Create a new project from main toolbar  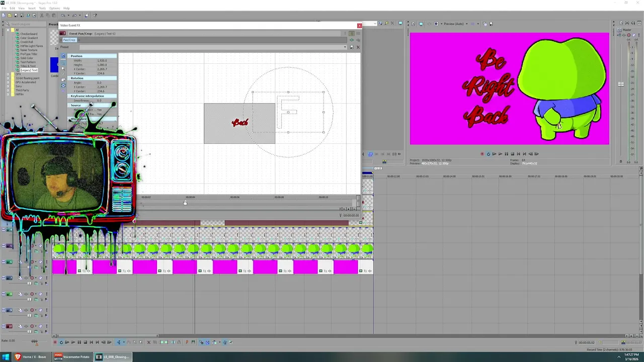tap(4, 15)
